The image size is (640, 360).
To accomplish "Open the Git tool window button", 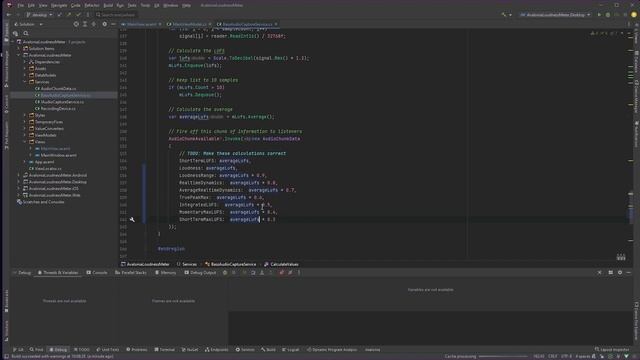I will [x=18, y=350].
